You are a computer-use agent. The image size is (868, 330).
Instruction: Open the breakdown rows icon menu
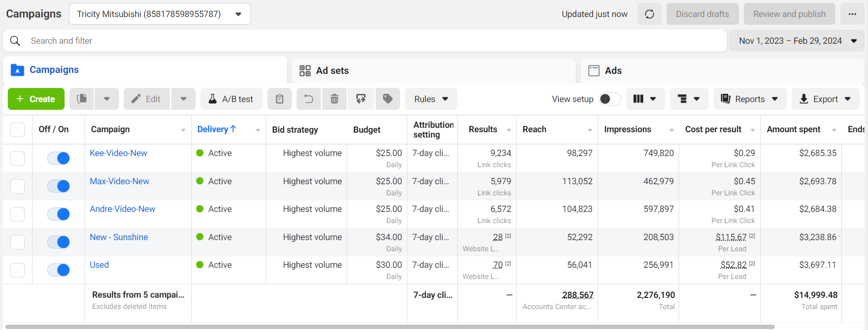pos(688,99)
